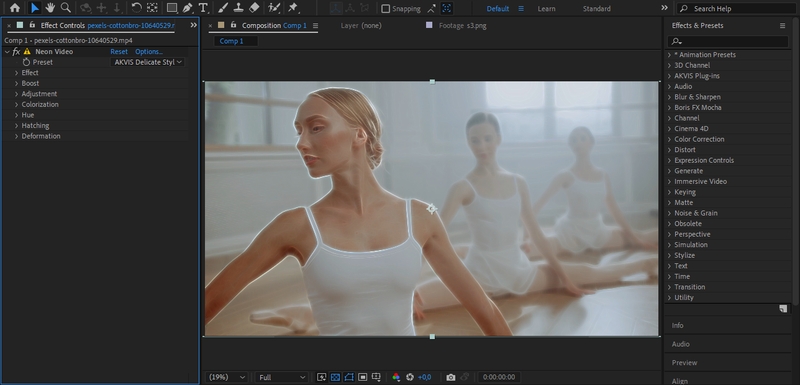Toggle the Preset stopwatch
Image resolution: width=800 pixels, height=385 pixels.
coord(27,62)
